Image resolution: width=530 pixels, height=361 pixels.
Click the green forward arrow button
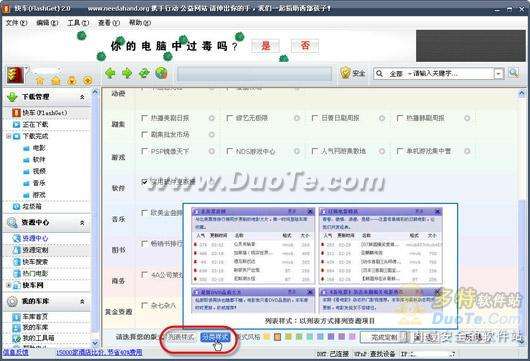(127, 73)
